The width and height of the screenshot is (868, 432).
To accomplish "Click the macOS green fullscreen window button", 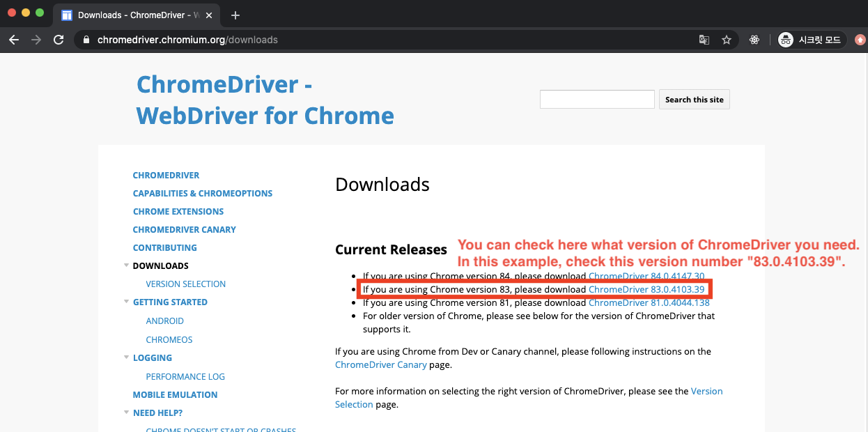I will [x=40, y=13].
